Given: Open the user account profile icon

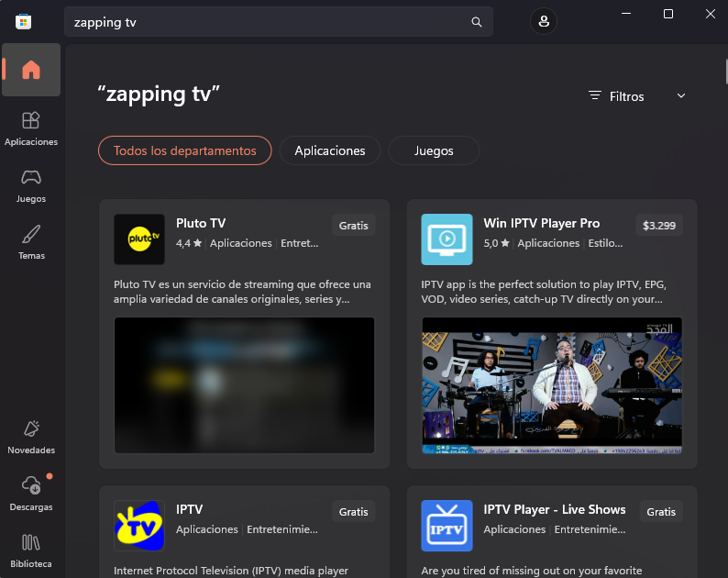Looking at the screenshot, I should 544,21.
